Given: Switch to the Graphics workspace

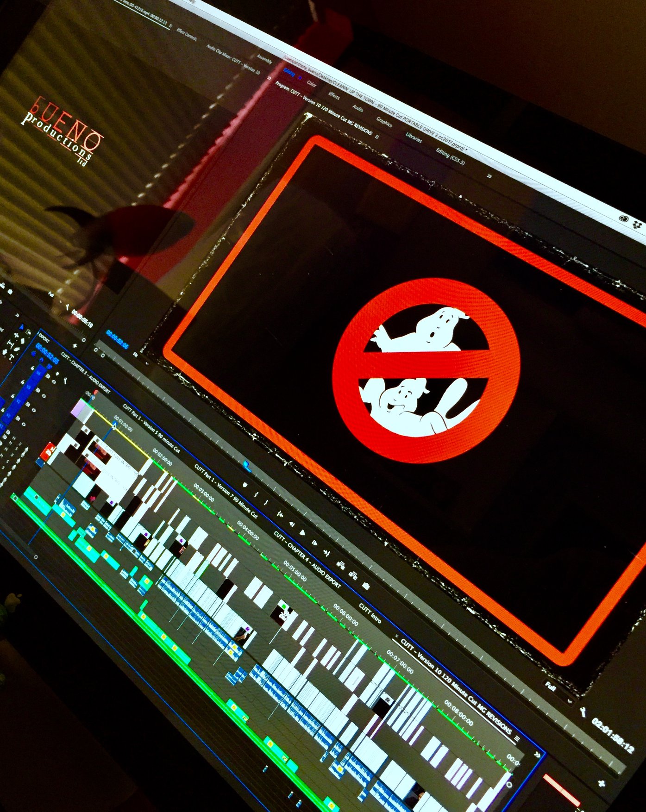Looking at the screenshot, I should [384, 122].
